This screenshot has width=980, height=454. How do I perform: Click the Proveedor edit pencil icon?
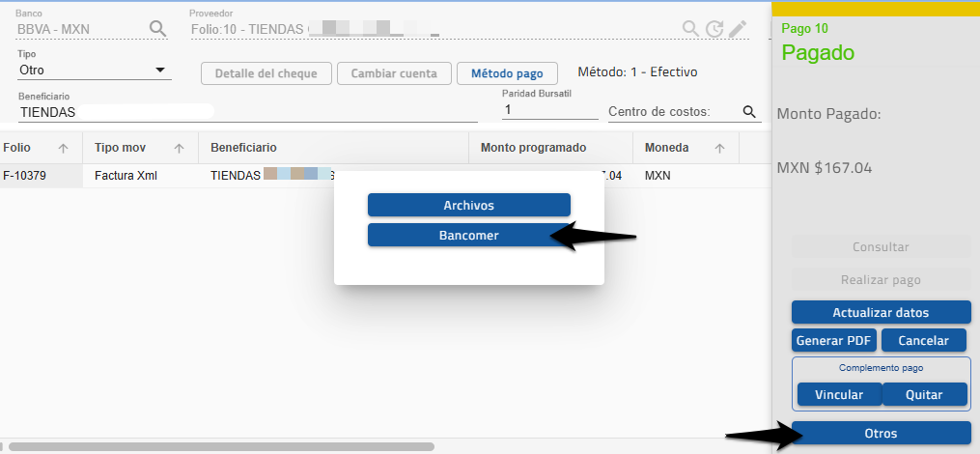click(x=738, y=28)
